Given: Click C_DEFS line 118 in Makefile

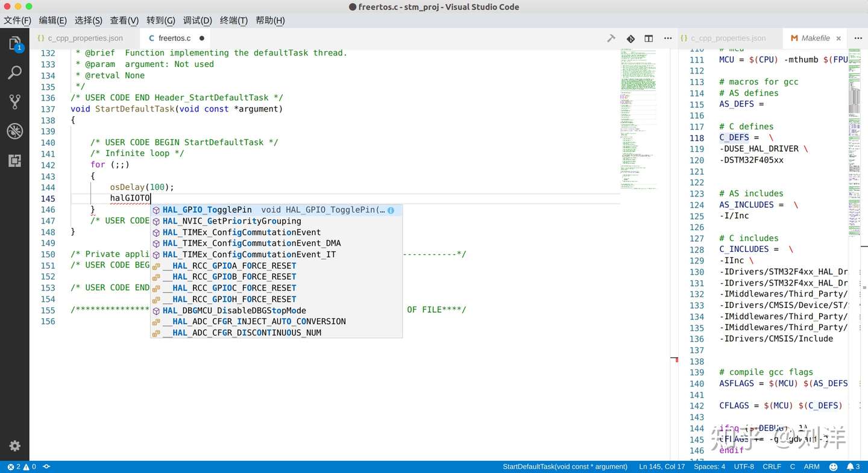Looking at the screenshot, I should point(746,137).
